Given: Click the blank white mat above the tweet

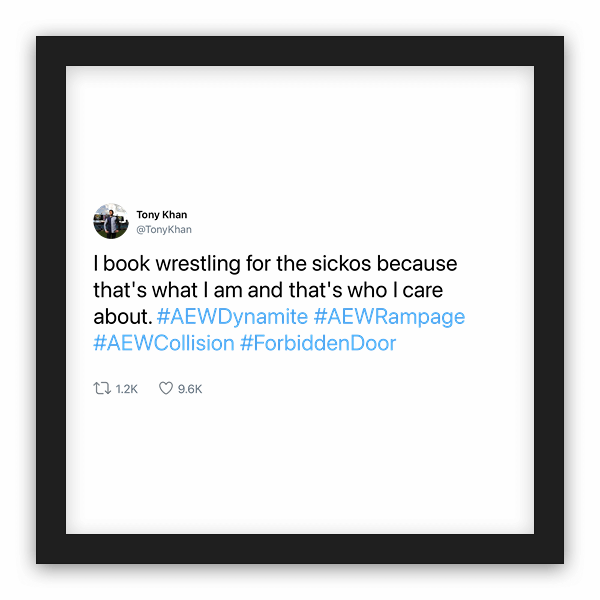Looking at the screenshot, I should tap(300, 134).
